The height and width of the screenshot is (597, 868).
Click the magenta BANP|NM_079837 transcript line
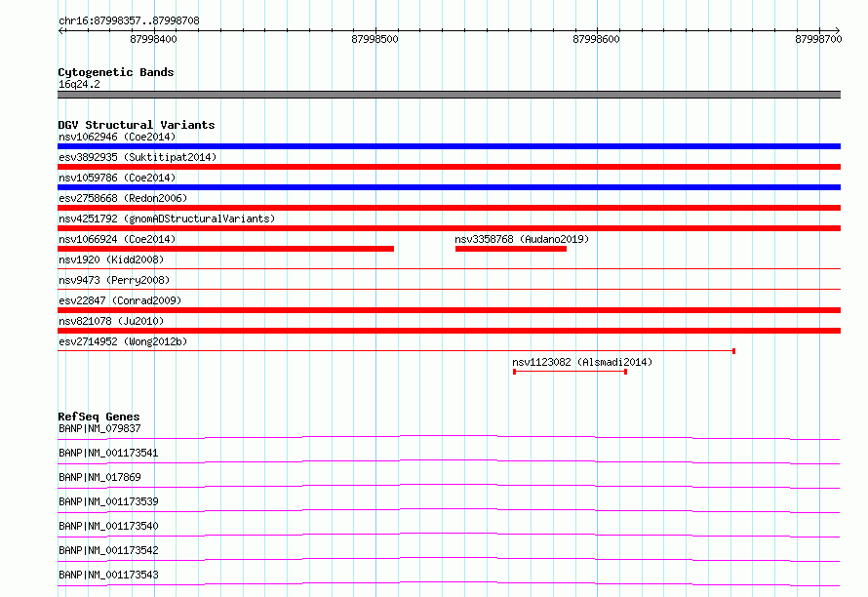click(x=449, y=437)
